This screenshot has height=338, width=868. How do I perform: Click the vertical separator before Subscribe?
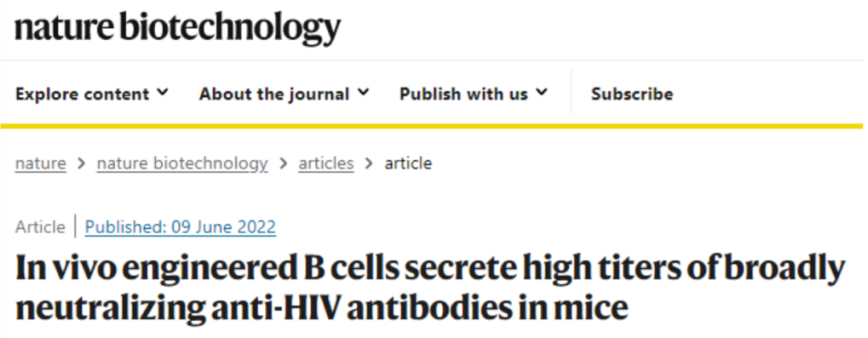click(x=571, y=92)
